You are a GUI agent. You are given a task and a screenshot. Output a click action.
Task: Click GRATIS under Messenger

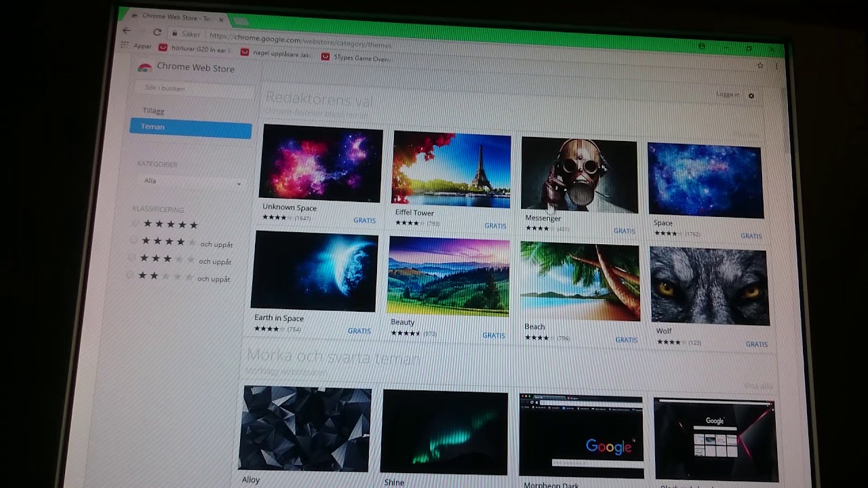625,231
